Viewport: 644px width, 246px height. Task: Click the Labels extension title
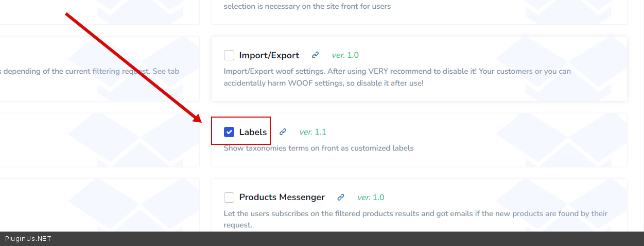click(x=253, y=132)
